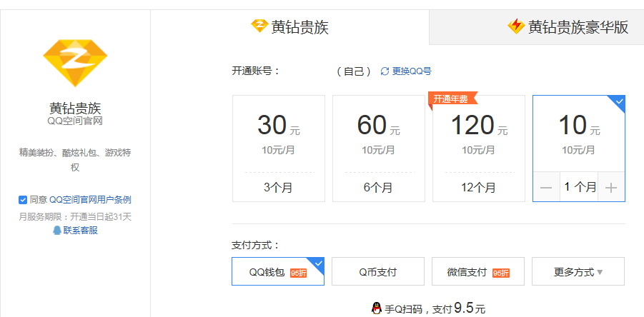Click the QQ penguin icon beside 手Q扫码

pos(376,308)
